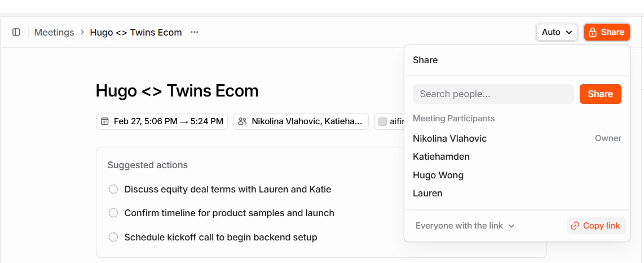Click the calendar icon beside meeting date
Viewport: 644px width, 263px height.
105,121
